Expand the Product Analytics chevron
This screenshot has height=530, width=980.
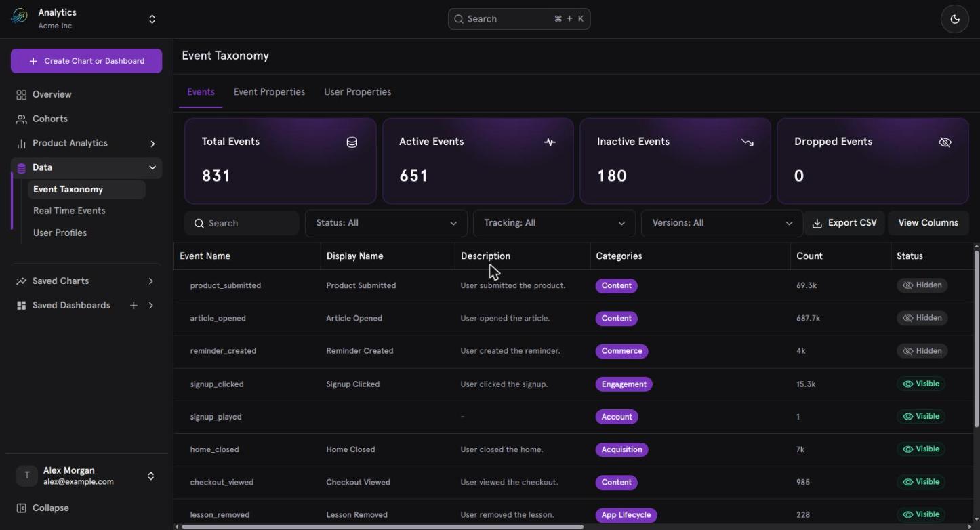(x=152, y=144)
